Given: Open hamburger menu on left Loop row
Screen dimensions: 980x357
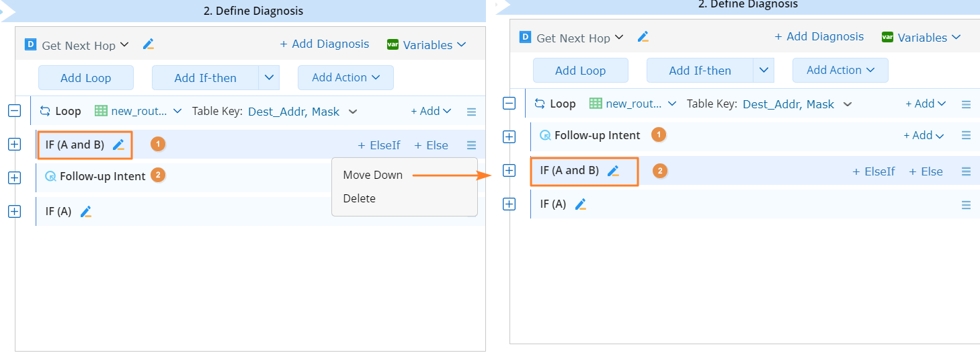Looking at the screenshot, I should 471,112.
